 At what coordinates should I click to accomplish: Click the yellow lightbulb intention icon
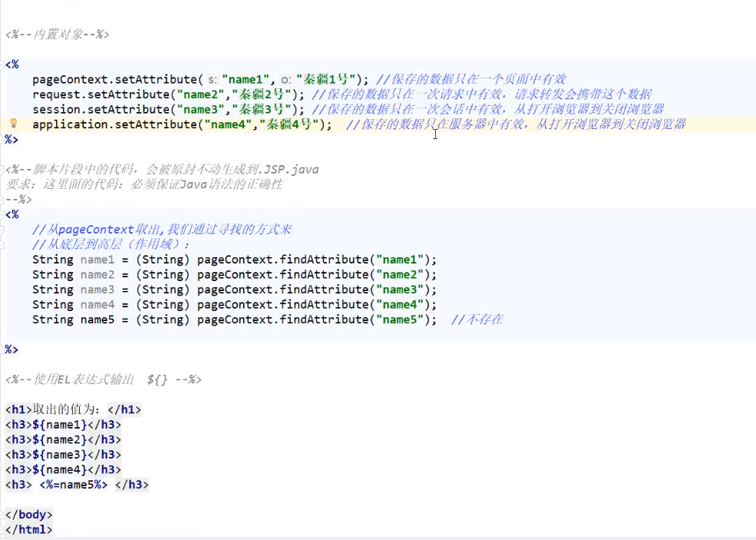(x=14, y=124)
